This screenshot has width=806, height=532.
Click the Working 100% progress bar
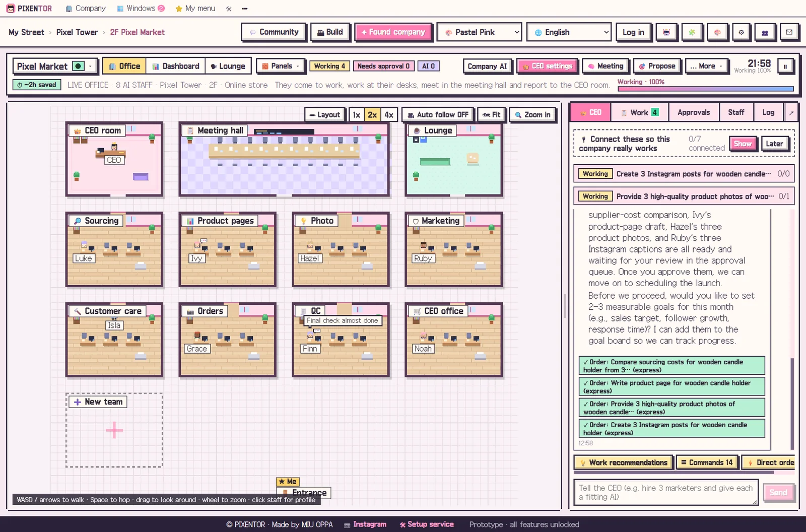point(705,89)
